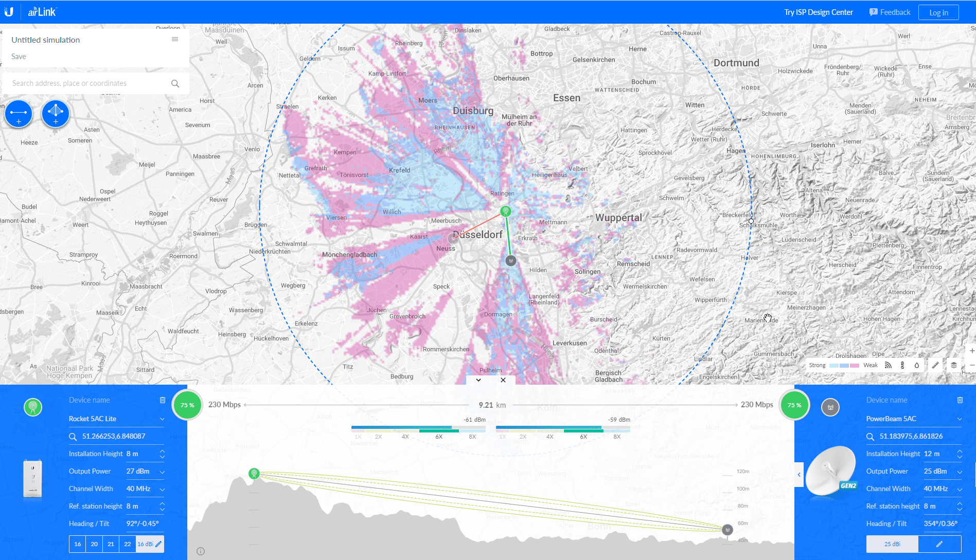Adjust right Installation Height 12 m stepper
This screenshot has width=976, height=560.
[960, 454]
